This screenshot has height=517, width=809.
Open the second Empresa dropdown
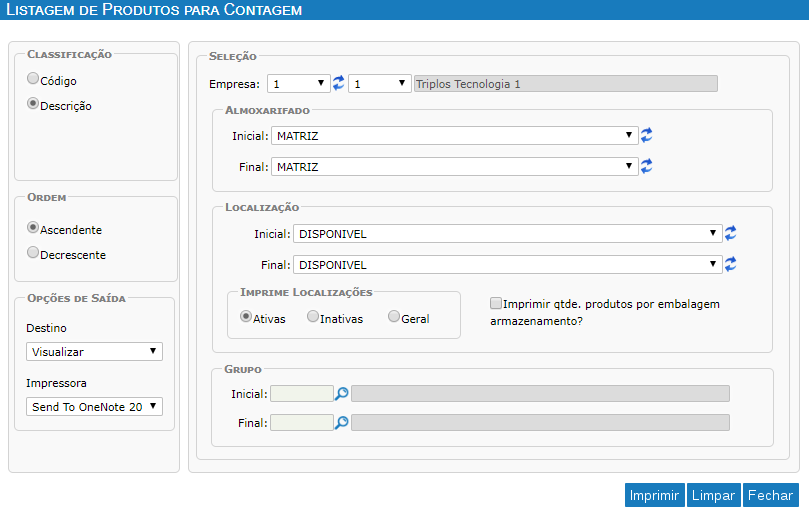pyautogui.click(x=380, y=84)
